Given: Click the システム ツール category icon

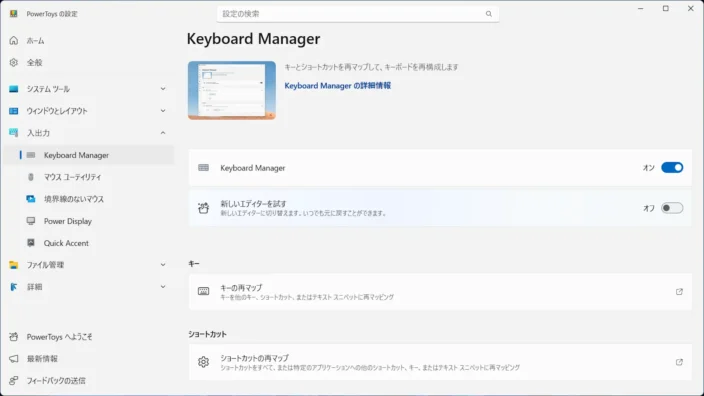Looking at the screenshot, I should click(13, 89).
